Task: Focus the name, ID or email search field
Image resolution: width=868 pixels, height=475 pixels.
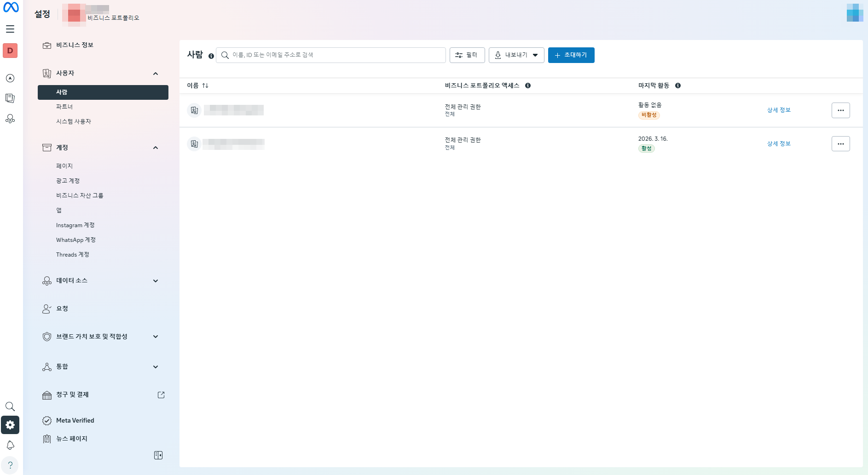Action: point(331,55)
